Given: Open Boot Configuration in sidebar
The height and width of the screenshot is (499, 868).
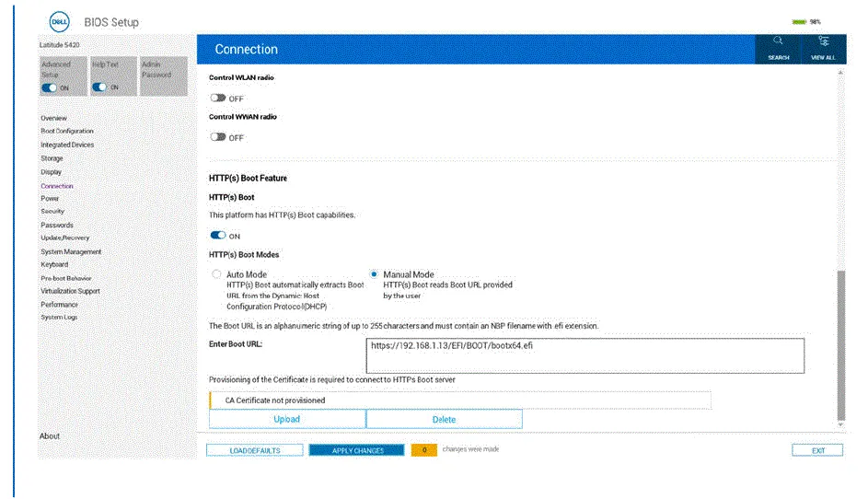Looking at the screenshot, I should coord(66,132).
